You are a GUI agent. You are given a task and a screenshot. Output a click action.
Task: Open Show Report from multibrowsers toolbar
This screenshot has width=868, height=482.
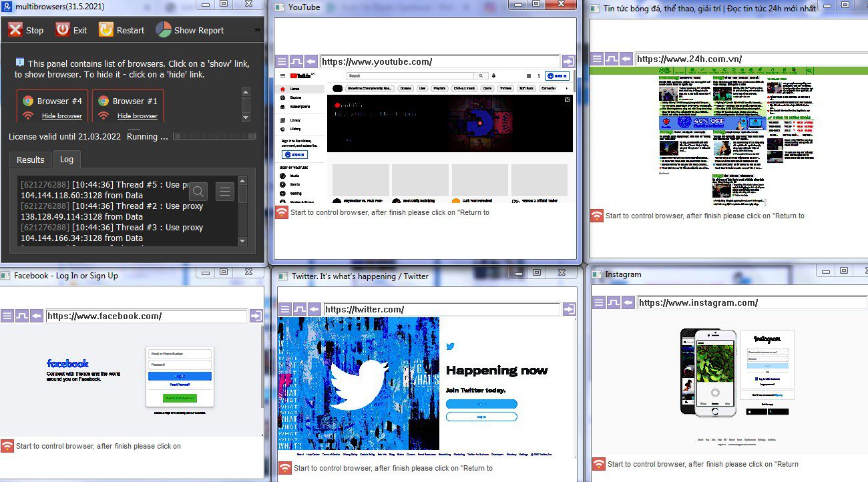pyautogui.click(x=190, y=30)
